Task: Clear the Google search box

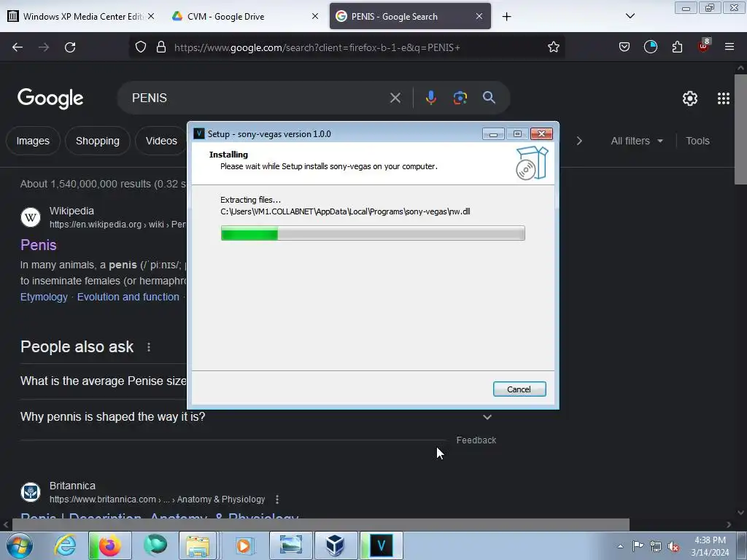Action: click(x=395, y=98)
